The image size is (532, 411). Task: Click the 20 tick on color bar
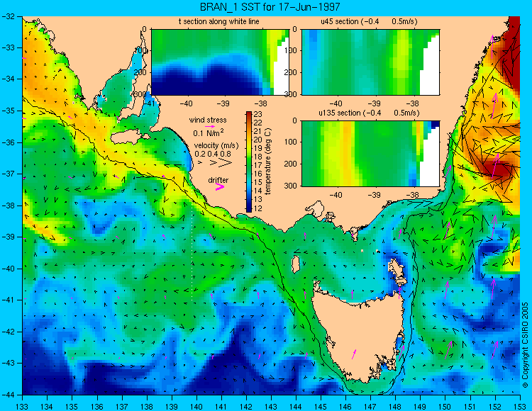pyautogui.click(x=258, y=140)
